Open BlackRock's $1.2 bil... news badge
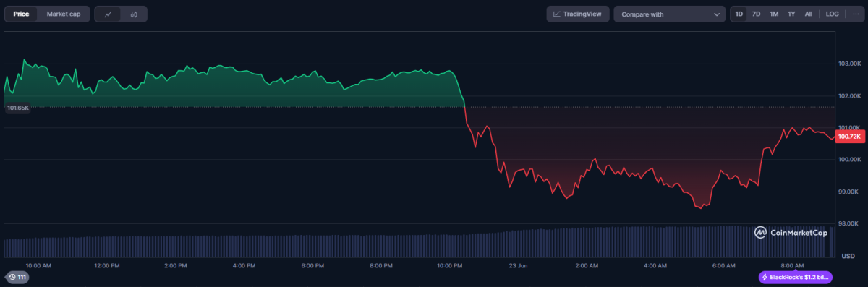Screen dimensions: 868x287 click(x=796, y=277)
